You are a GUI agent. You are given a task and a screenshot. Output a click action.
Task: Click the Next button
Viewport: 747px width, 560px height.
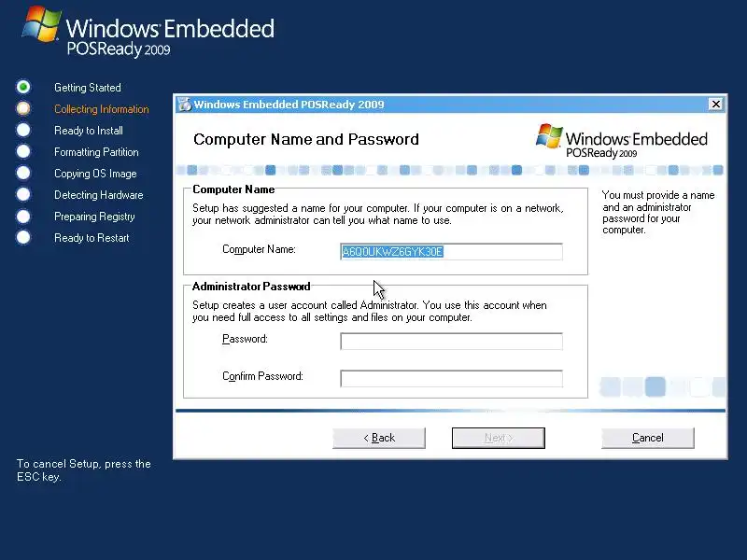[x=499, y=438]
